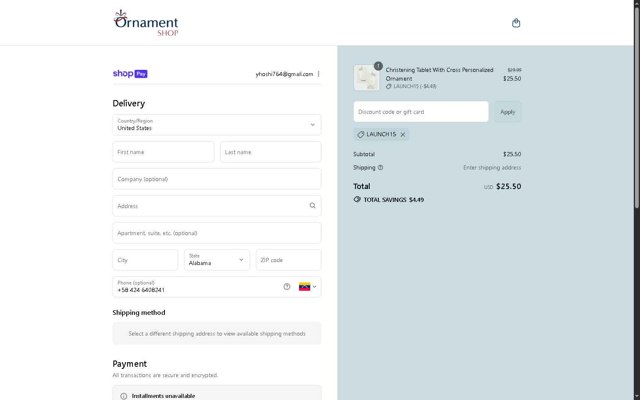Open the State dropdown showing Alabama
640x400 pixels.
click(x=217, y=260)
